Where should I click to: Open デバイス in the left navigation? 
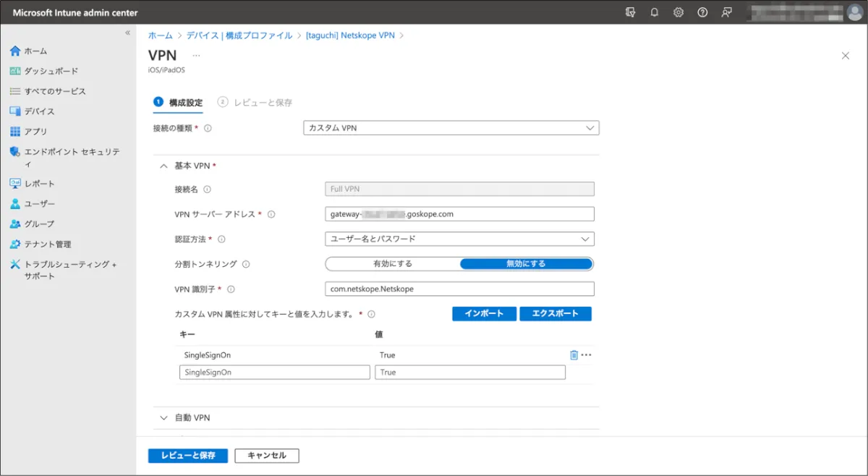[x=39, y=111]
